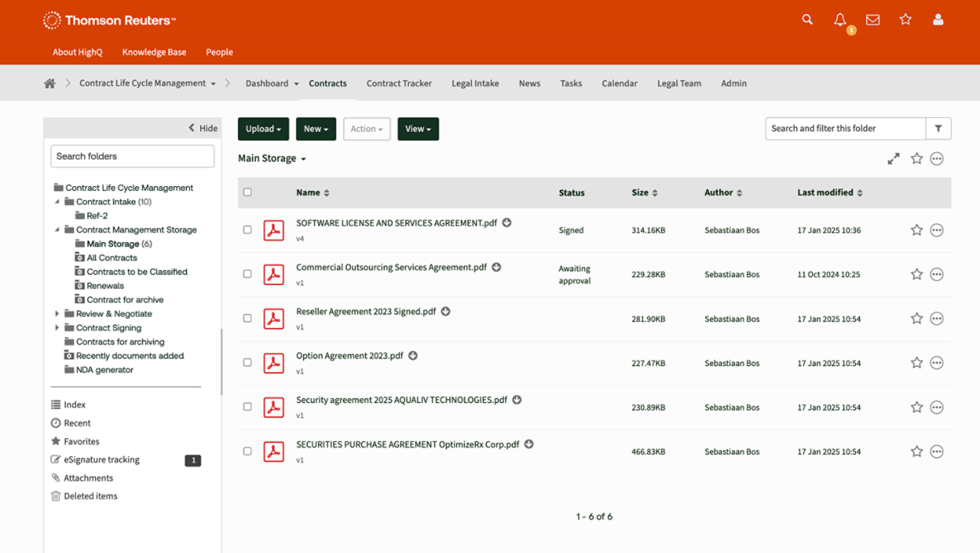Viewport: 980px width, 553px height.
Task: Go to the Legal Intake tab
Action: [475, 83]
